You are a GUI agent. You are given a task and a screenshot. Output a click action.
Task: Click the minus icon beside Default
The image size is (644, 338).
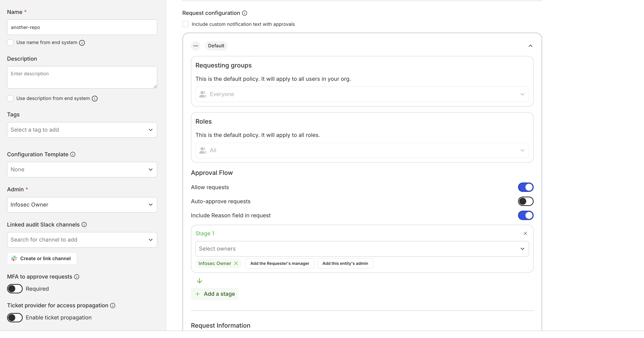click(195, 46)
